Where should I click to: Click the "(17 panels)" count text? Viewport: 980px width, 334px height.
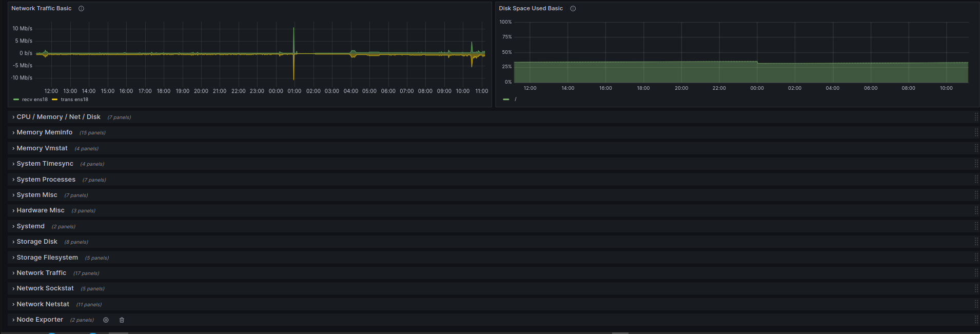coord(86,273)
